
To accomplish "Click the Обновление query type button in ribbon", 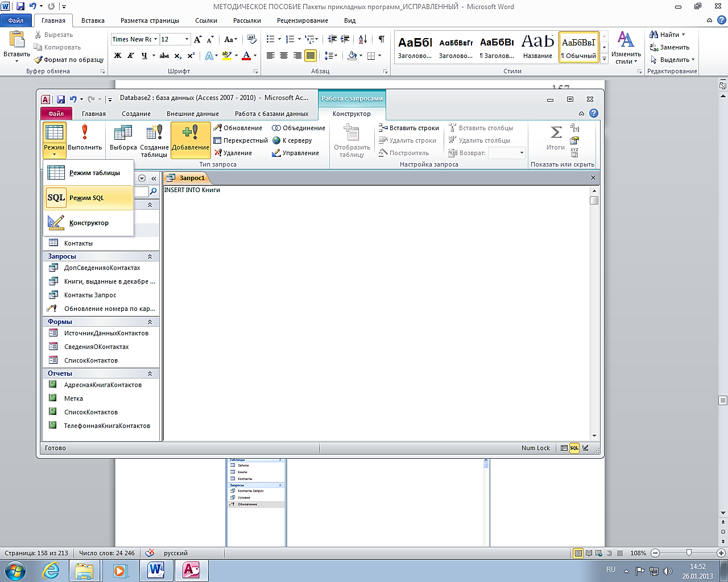I will click(238, 128).
